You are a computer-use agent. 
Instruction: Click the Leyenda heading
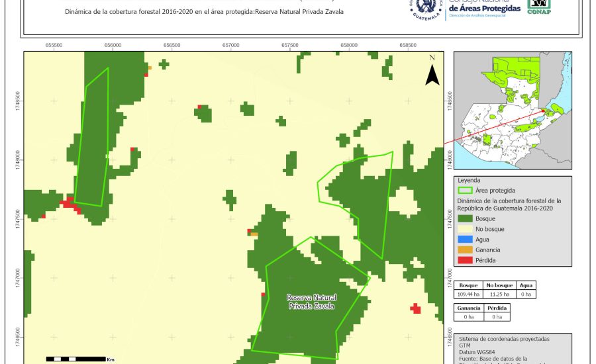click(x=468, y=179)
